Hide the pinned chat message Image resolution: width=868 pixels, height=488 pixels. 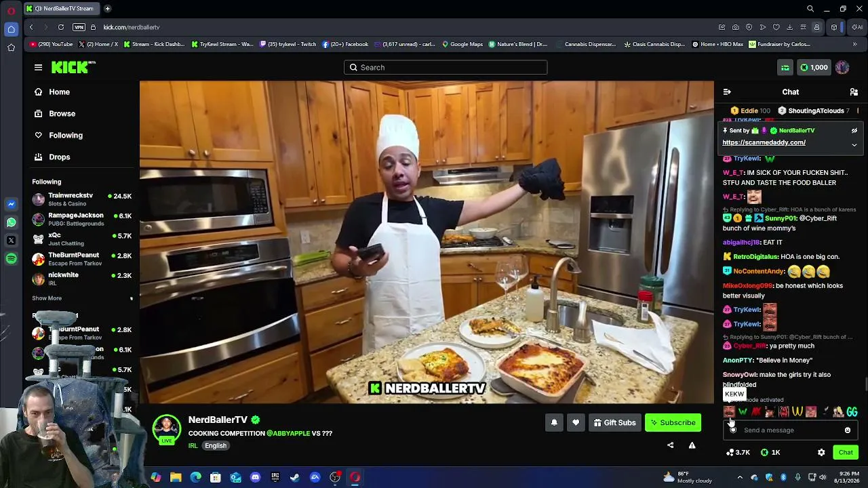(x=854, y=130)
